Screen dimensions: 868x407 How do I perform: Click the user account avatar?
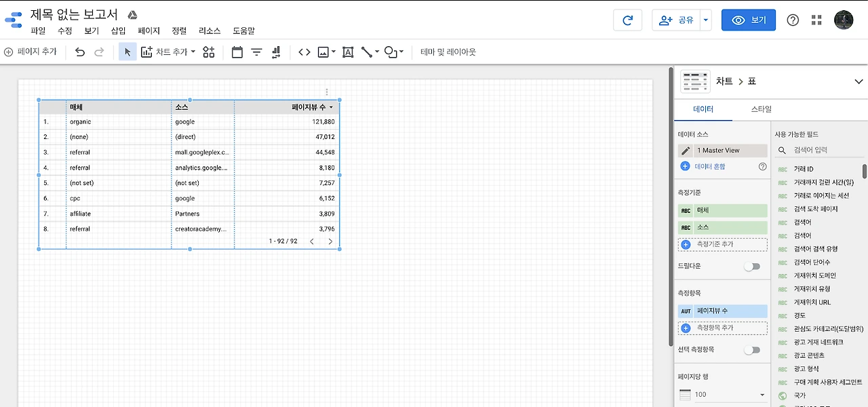(844, 20)
